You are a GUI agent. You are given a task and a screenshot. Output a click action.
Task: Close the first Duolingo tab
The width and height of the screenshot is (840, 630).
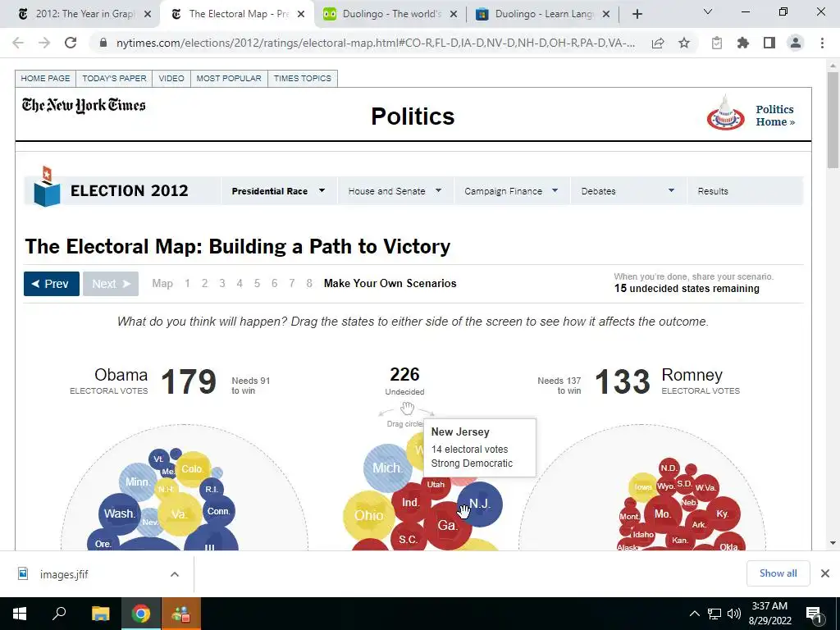pyautogui.click(x=454, y=14)
